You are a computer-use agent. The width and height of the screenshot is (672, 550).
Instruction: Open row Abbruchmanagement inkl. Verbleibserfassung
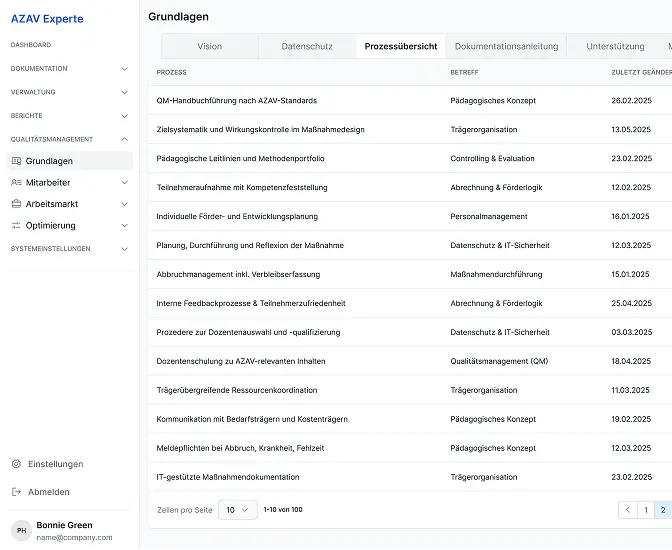410,274
